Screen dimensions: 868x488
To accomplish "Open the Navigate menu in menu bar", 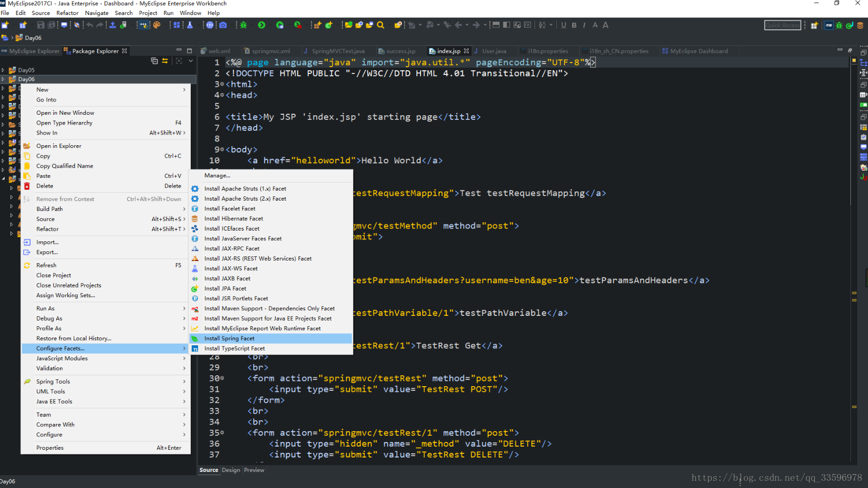I will tap(97, 13).
